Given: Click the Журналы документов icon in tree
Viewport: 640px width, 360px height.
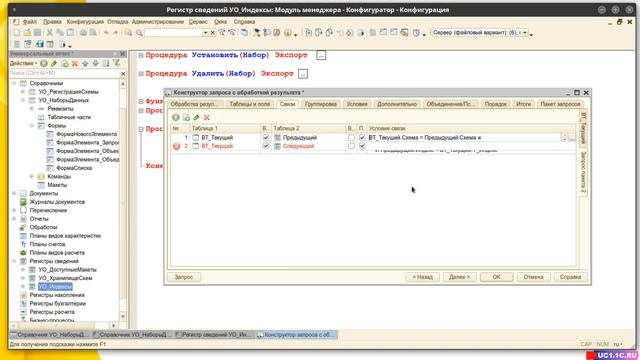Looking at the screenshot, I should coord(23,202).
